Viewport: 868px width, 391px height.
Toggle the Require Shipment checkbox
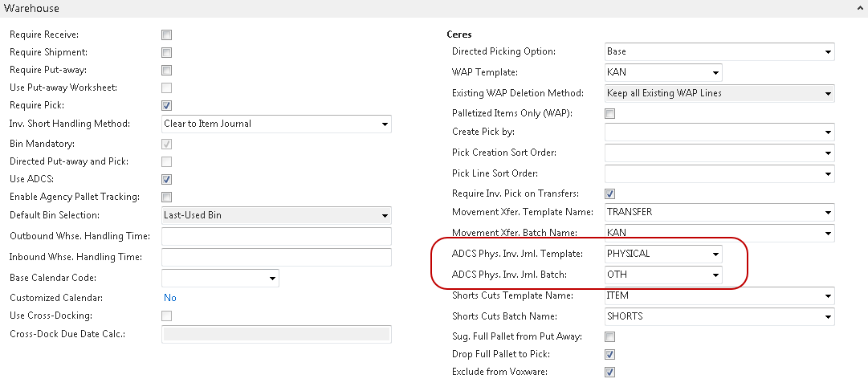[x=167, y=53]
